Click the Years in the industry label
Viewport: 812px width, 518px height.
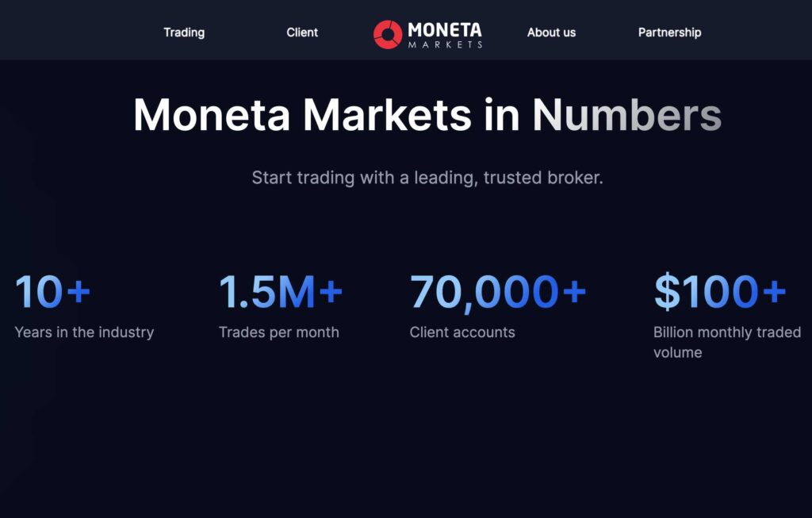pyautogui.click(x=83, y=332)
